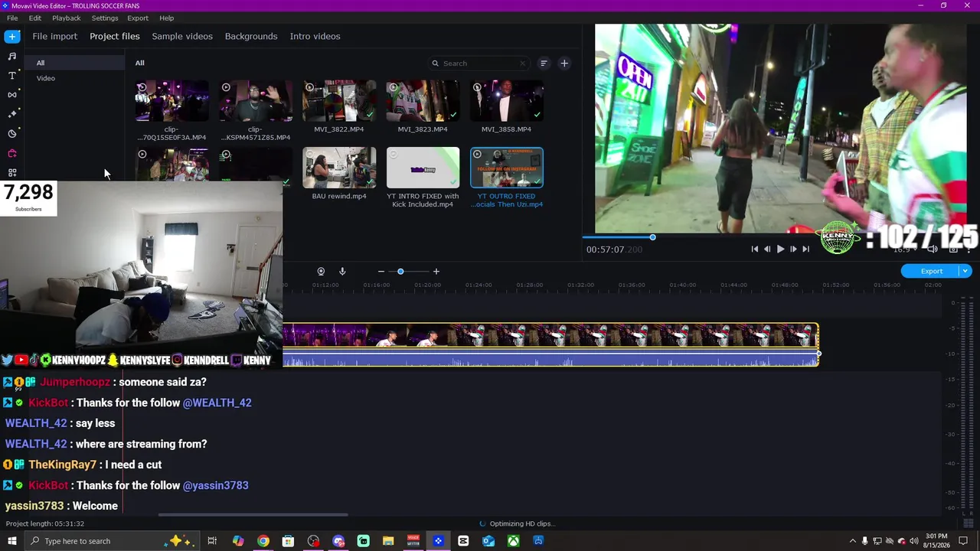
Task: Select the video clip on timeline
Action: [551, 344]
